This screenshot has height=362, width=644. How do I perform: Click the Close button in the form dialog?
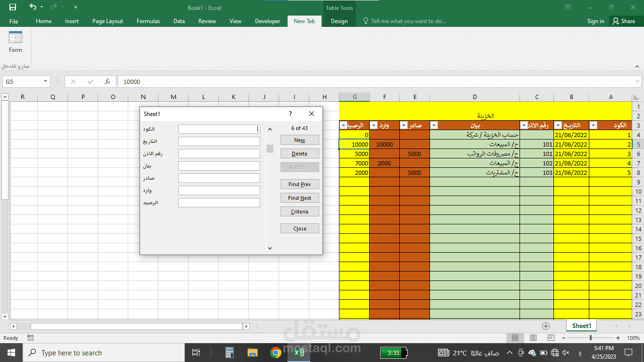[300, 229]
